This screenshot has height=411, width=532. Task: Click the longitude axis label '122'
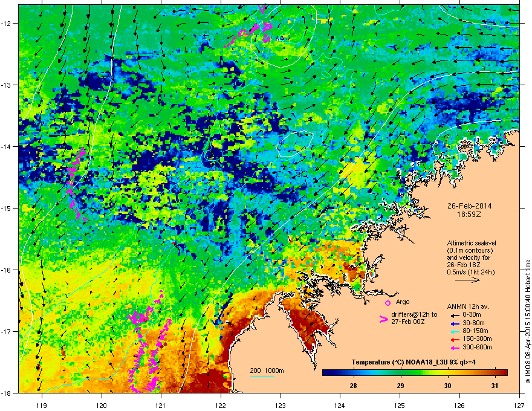pos(221,405)
